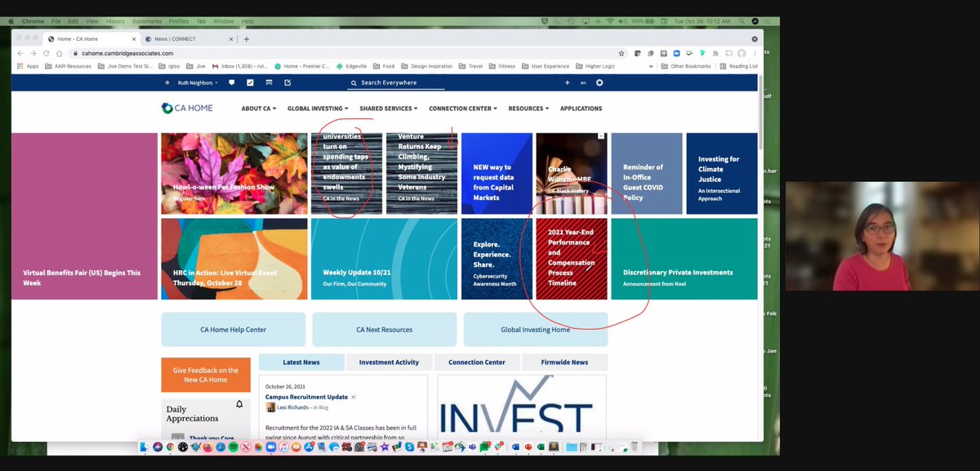
Task: Select the Connection Center tab
Action: coord(477,362)
